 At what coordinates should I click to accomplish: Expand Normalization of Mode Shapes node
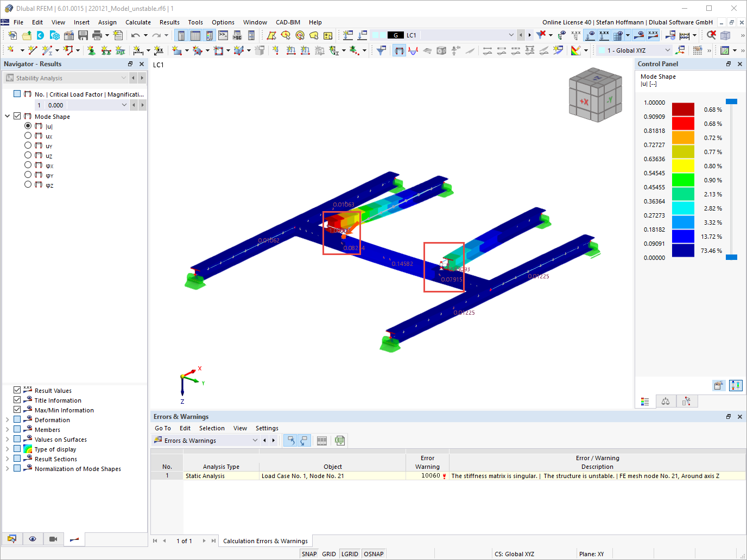[x=8, y=468]
